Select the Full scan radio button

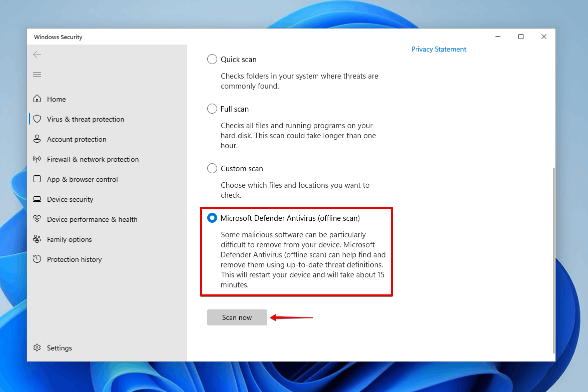212,109
